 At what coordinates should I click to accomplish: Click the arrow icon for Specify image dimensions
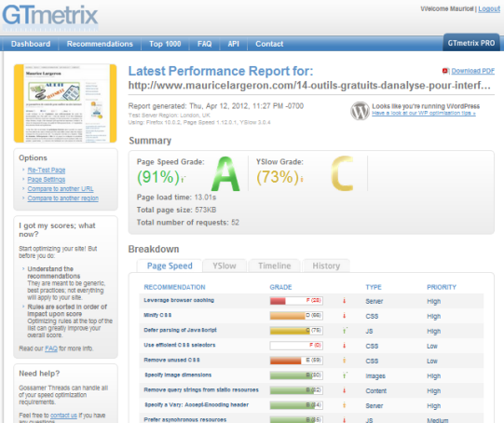point(345,375)
